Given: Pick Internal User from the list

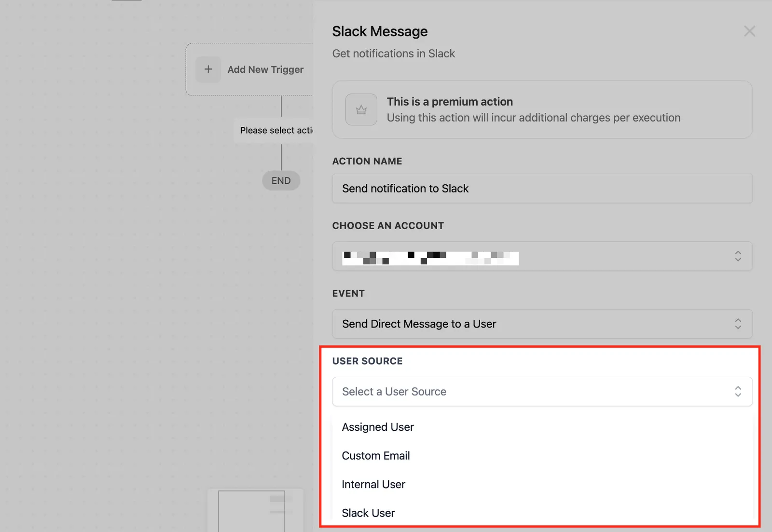Looking at the screenshot, I should (542, 484).
